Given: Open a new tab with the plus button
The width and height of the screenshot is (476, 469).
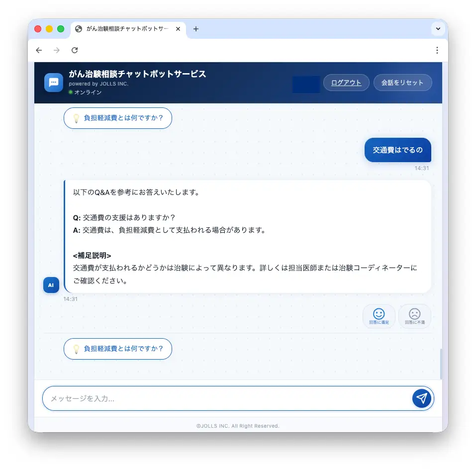Looking at the screenshot, I should coord(196,29).
